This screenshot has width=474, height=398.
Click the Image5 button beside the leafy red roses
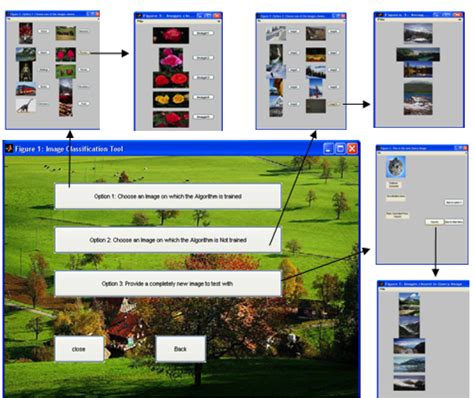point(203,117)
